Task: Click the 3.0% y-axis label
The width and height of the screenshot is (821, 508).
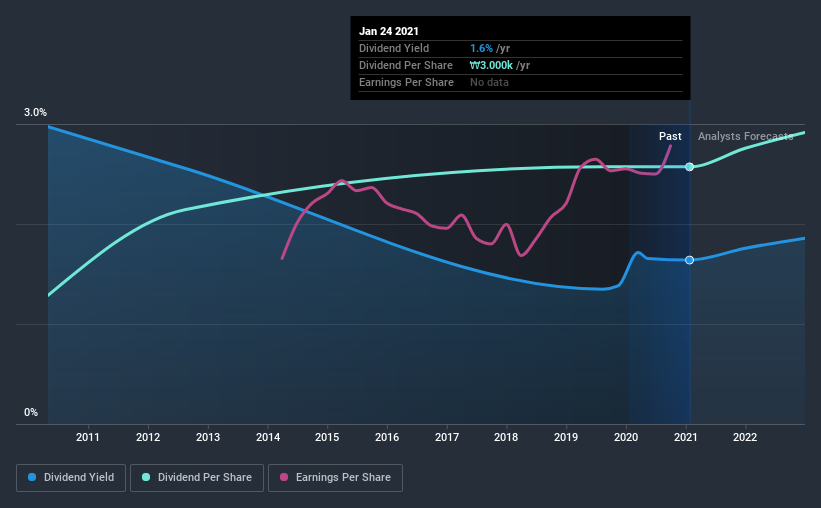Action: click(x=35, y=113)
